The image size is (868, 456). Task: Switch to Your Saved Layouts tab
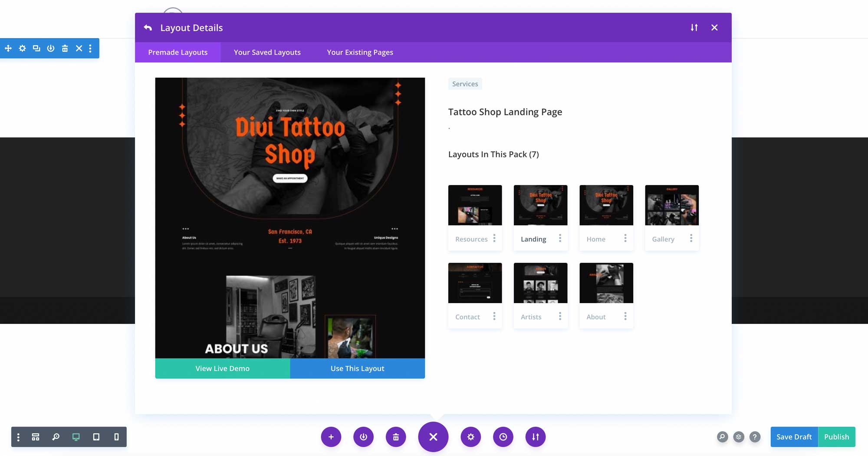267,52
